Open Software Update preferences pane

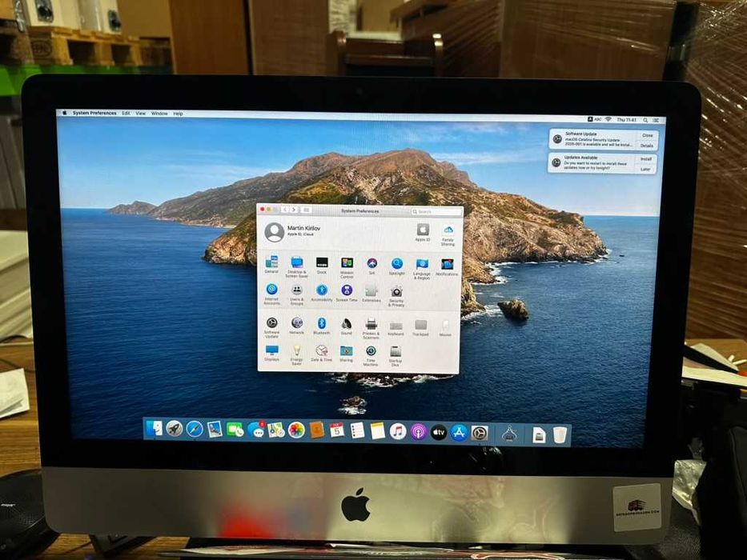point(271,327)
